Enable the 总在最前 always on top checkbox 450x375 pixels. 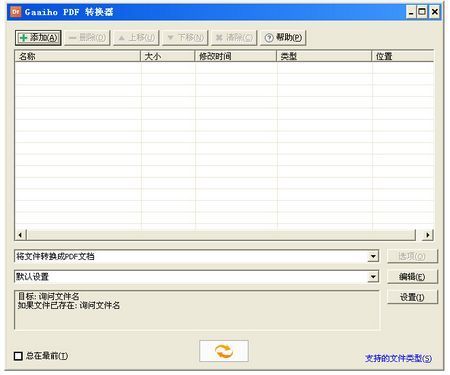[x=18, y=356]
